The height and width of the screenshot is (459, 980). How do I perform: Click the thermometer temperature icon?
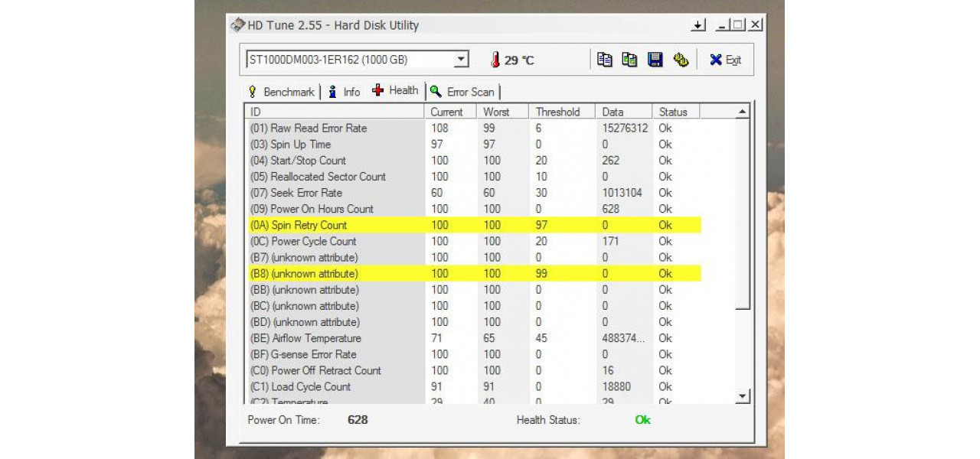(495, 60)
